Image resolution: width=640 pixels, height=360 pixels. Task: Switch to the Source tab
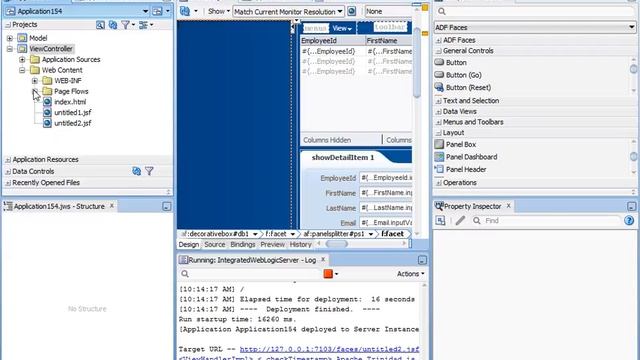(x=215, y=244)
